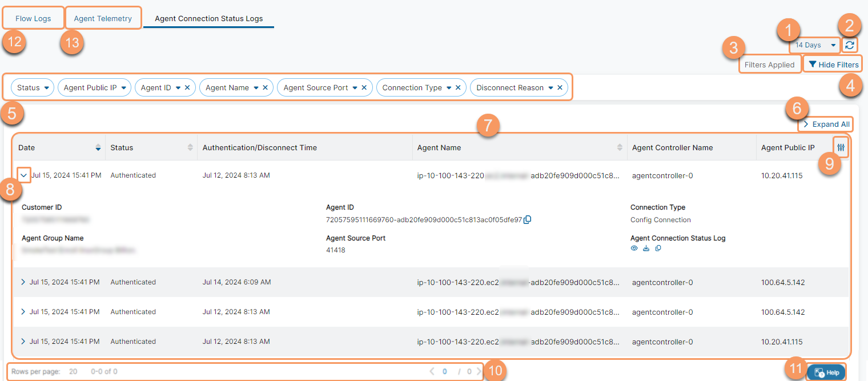Open the Connection Type filter dropdown
This screenshot has height=381, width=868.
click(x=416, y=87)
